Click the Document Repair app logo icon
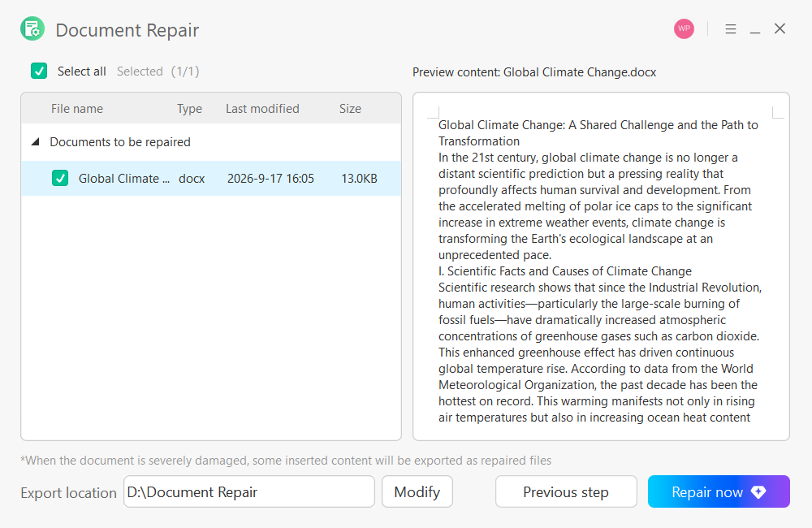Screen dimensions: 812x528 coord(32,29)
